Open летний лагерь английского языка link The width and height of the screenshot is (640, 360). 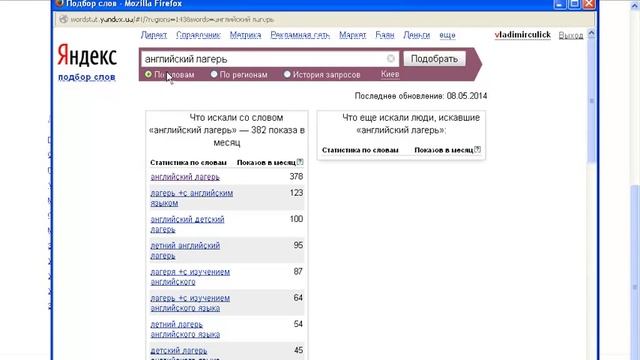point(185,329)
